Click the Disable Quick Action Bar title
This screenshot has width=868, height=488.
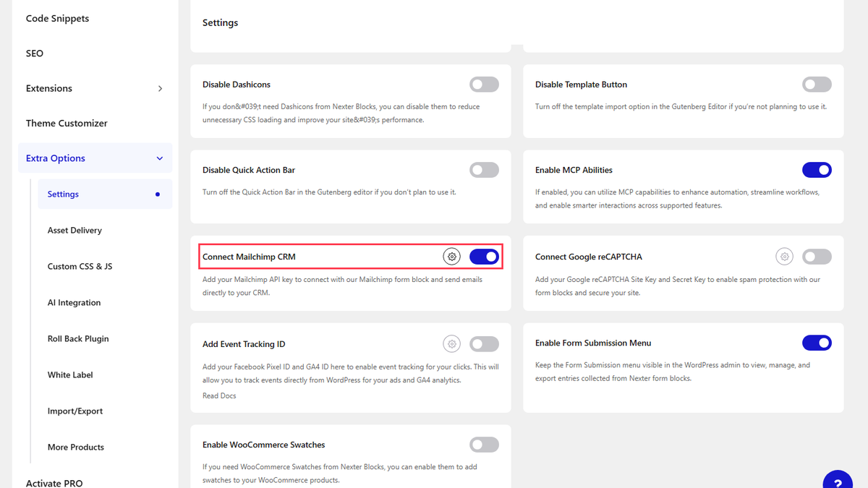[249, 170]
